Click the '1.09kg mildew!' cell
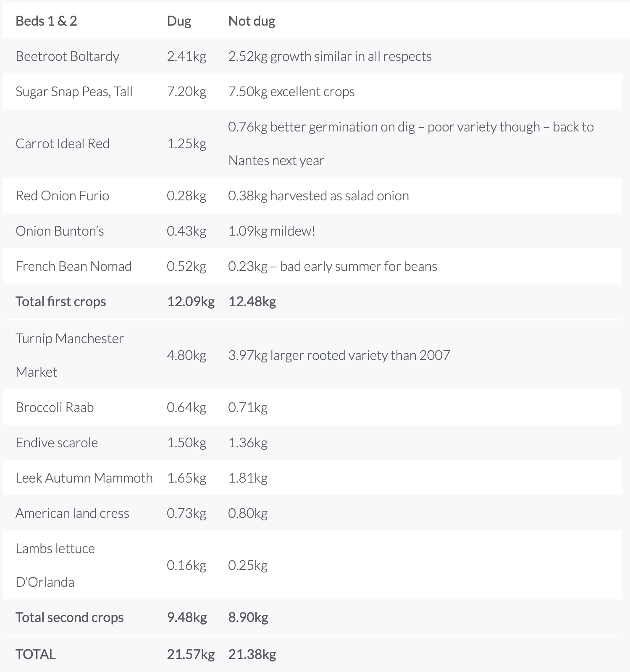The width and height of the screenshot is (630, 672). tap(271, 231)
